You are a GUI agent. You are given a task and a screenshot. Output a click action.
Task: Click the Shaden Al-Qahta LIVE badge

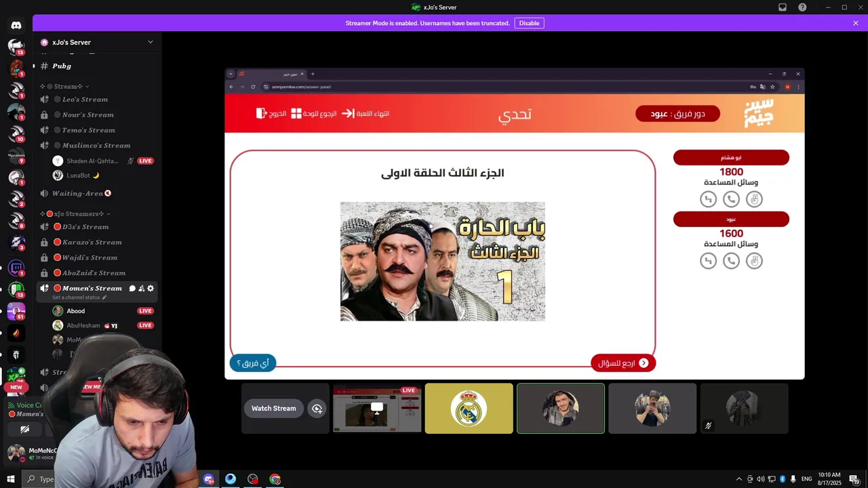point(145,161)
